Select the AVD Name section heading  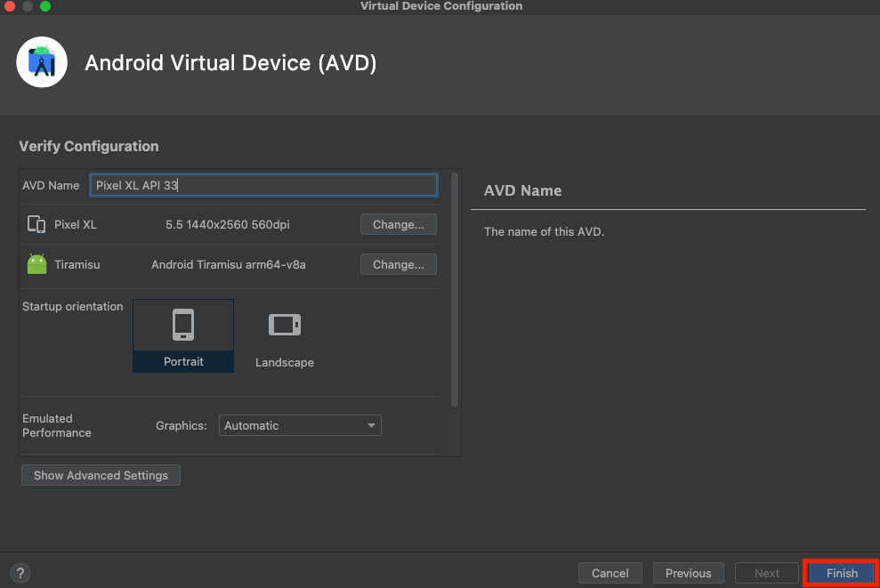(x=523, y=190)
